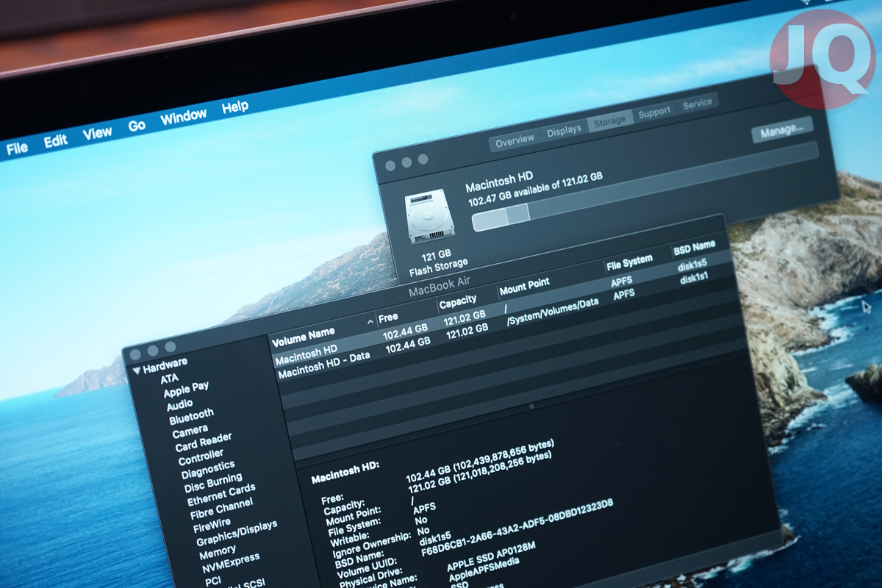Click the BSD Name column header
Viewport: 882px width, 588px height.
click(695, 248)
